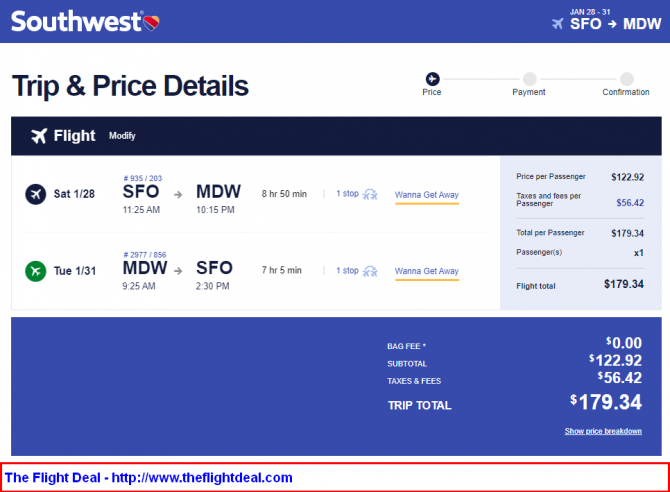Click the plane-change icon on Tue 1/31 flight
The height and width of the screenshot is (492, 670).
[x=370, y=271]
